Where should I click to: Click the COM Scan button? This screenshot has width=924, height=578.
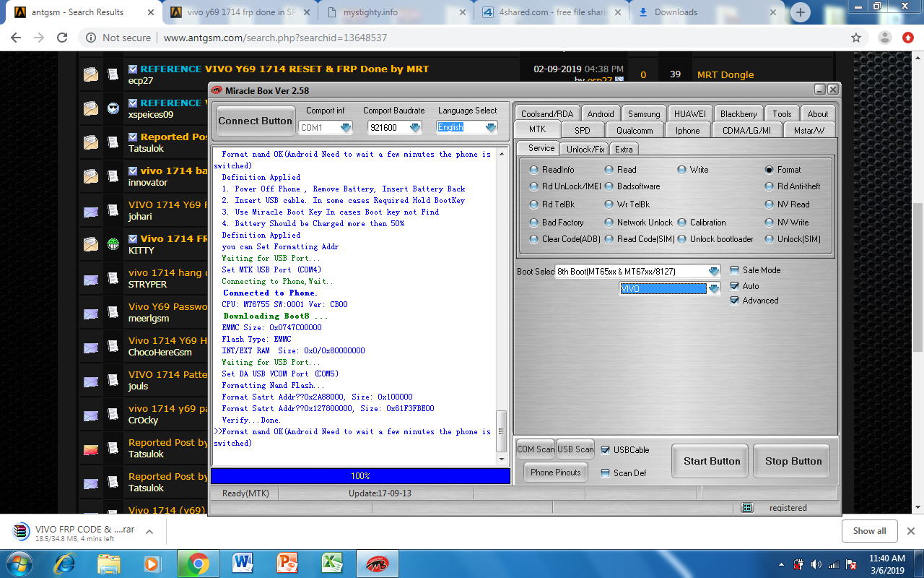click(536, 449)
